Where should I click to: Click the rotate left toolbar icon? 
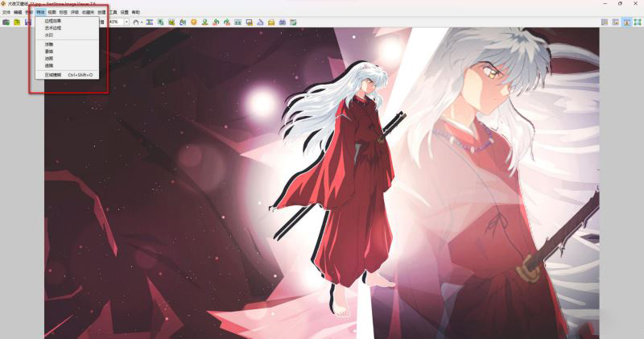(216, 23)
